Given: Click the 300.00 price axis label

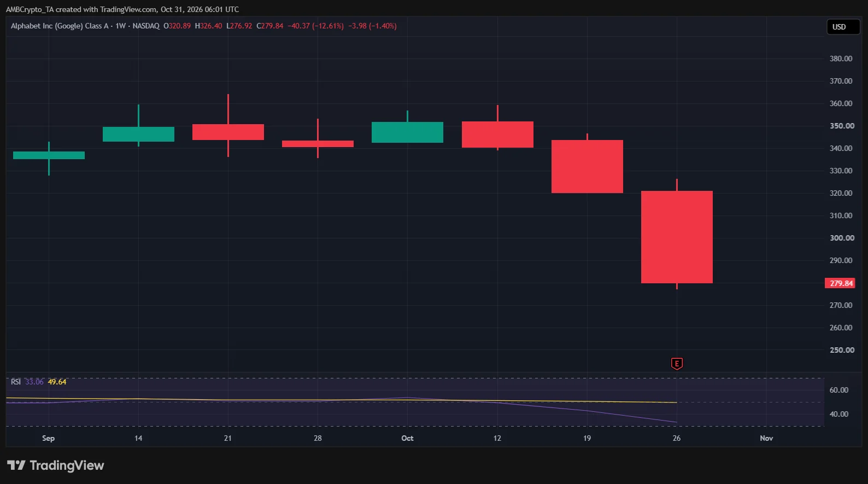Looking at the screenshot, I should click(x=842, y=238).
